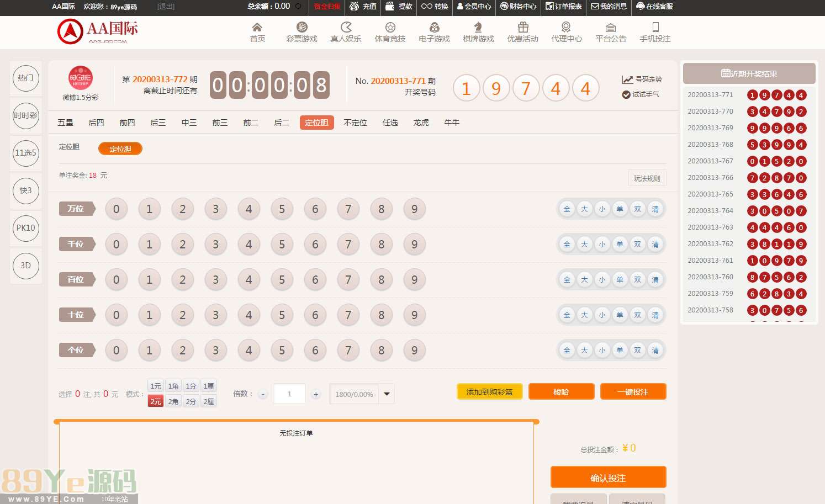Select the 3D sidebar category
Image resolution: width=825 pixels, height=504 pixels.
25,265
